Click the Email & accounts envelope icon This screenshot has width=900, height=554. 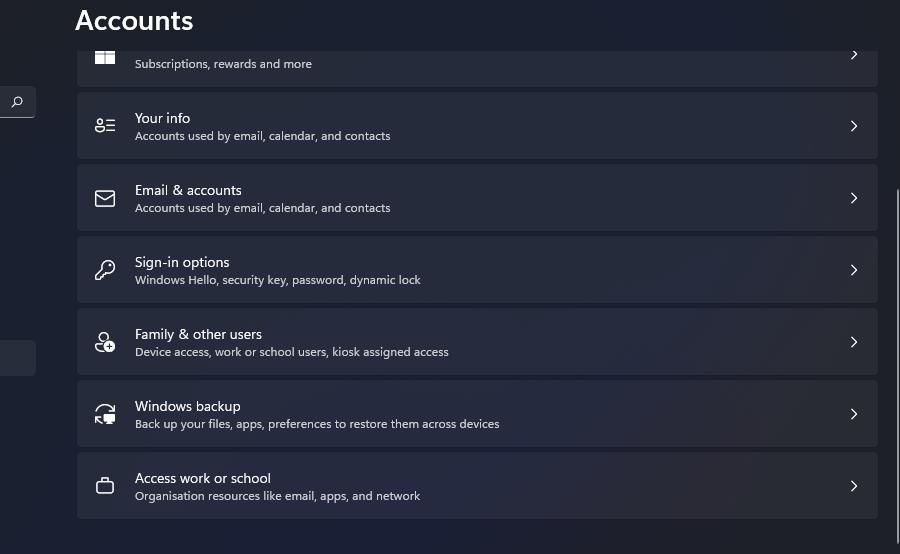click(x=105, y=198)
